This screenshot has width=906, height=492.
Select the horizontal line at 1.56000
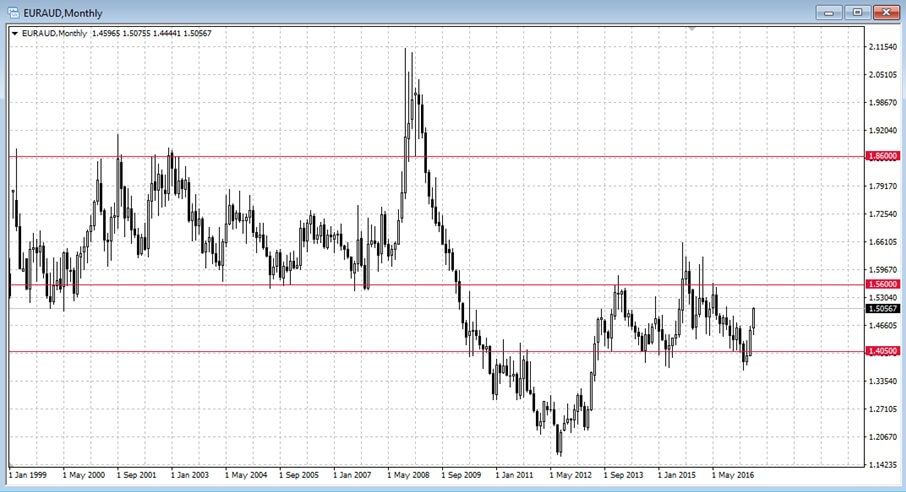(300, 284)
